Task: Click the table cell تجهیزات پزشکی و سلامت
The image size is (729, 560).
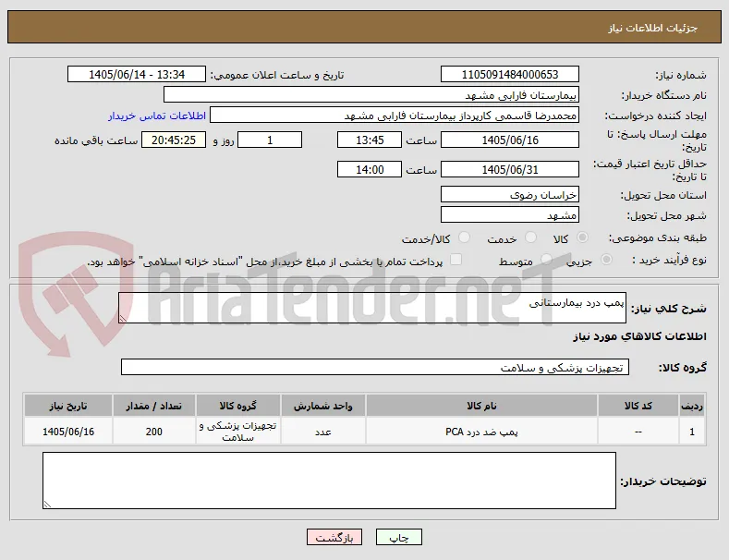Action: point(238,432)
